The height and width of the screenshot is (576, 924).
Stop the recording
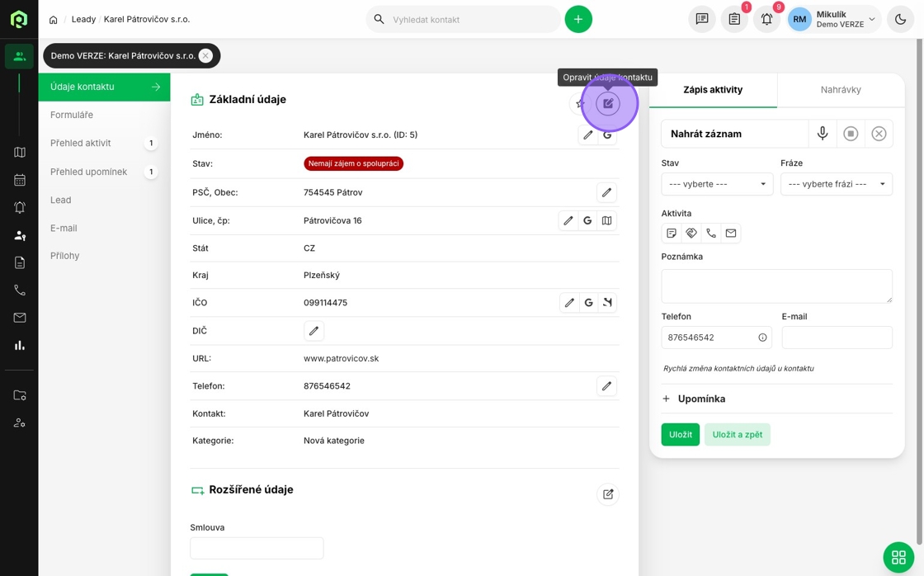coord(851,134)
